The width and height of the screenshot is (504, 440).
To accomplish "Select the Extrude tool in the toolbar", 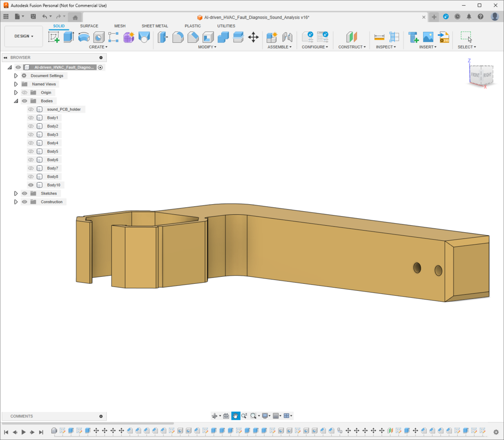I will point(69,37).
